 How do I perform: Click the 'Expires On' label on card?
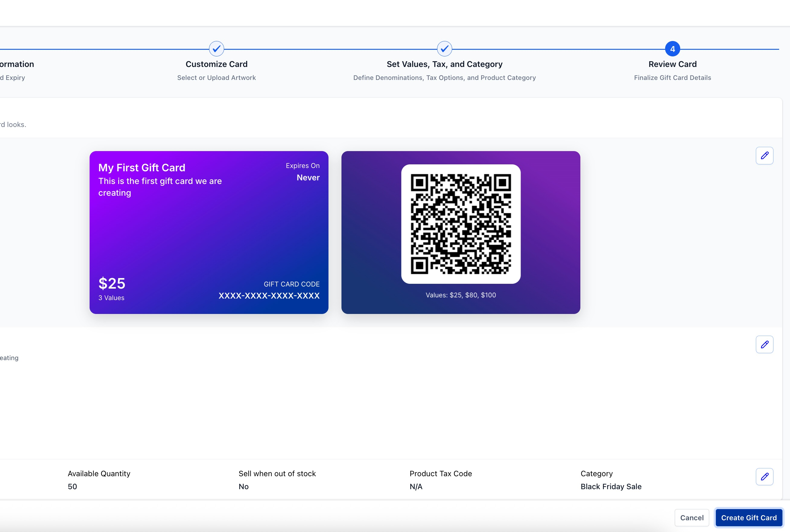click(x=302, y=166)
